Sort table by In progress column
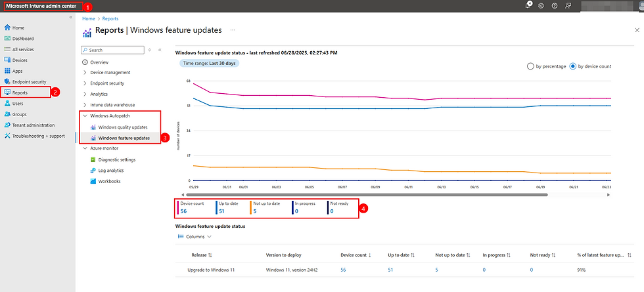This screenshot has width=644, height=292. 497,255
